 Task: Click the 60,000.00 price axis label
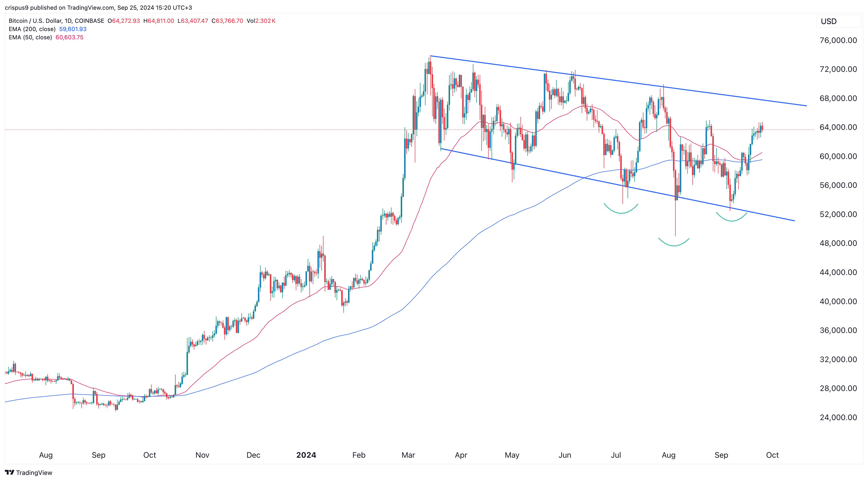[x=838, y=156]
